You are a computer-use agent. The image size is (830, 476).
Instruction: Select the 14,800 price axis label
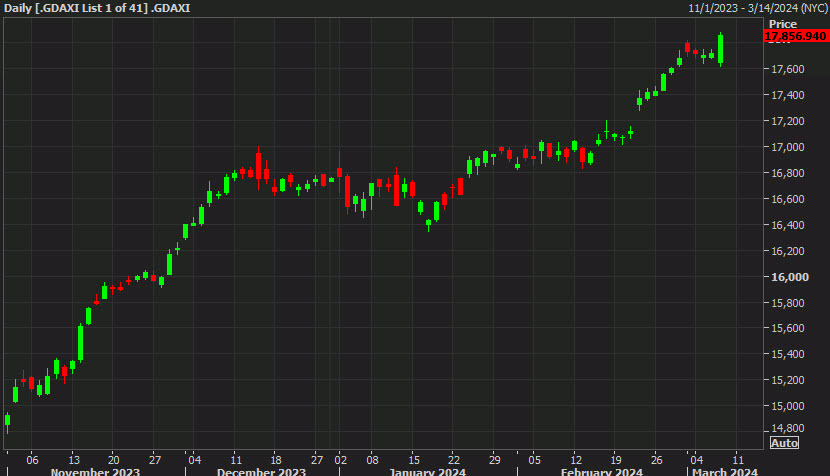point(788,428)
